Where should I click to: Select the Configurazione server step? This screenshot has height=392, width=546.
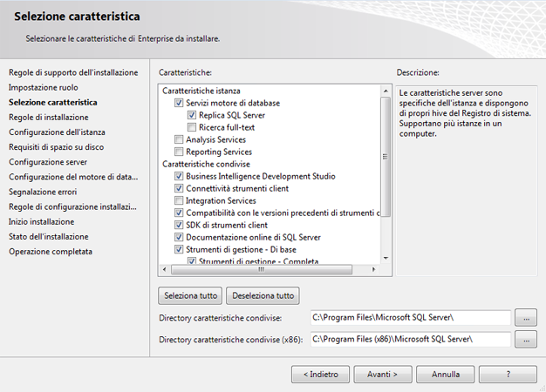[48, 162]
